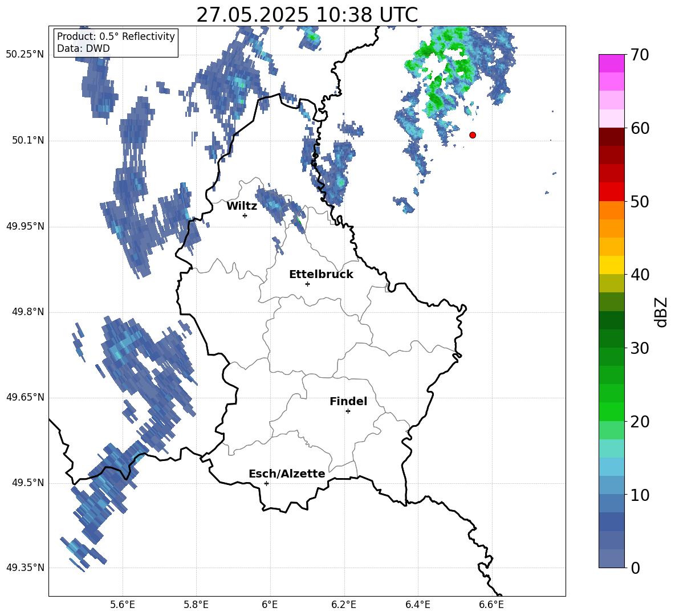Click the yellow 40 dBZ colorbar segment
The image size is (675, 616).
pyautogui.click(x=611, y=265)
